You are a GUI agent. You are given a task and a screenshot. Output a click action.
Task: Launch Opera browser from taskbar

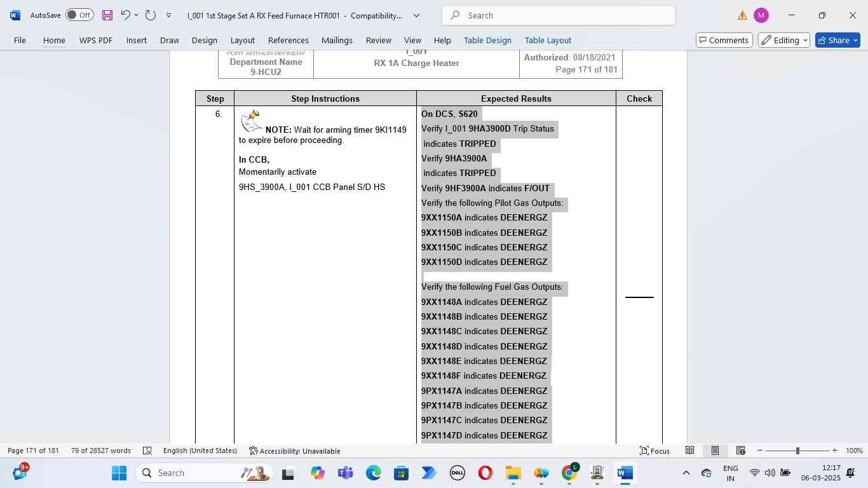485,473
